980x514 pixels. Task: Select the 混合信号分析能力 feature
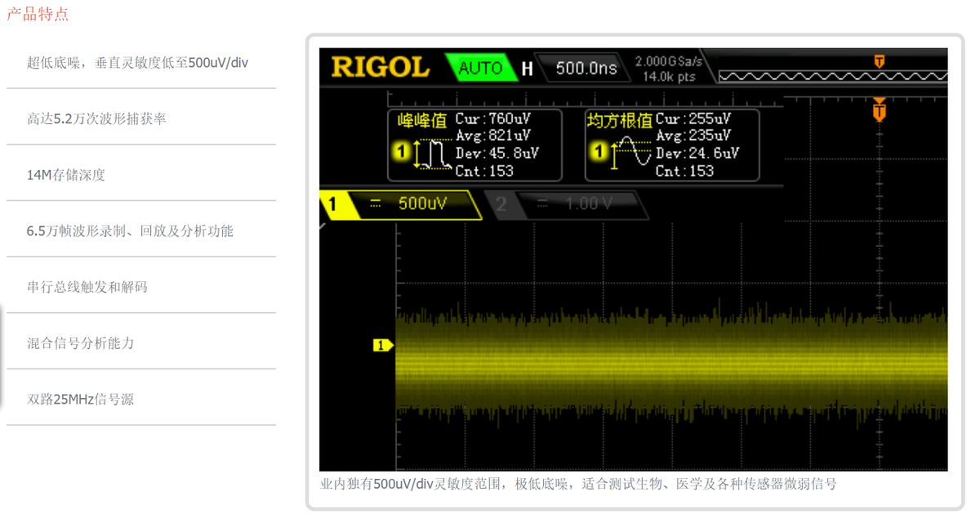pyautogui.click(x=80, y=343)
